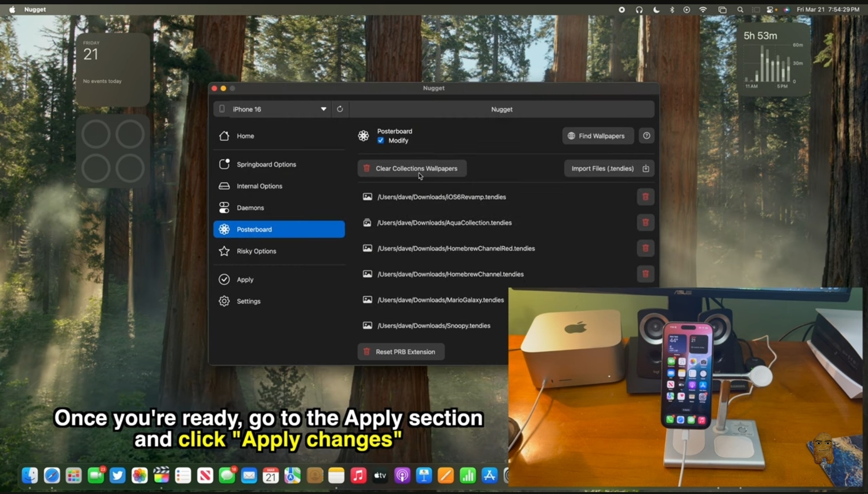Click the Daemons toggle icon
The height and width of the screenshot is (494, 868).
(x=224, y=208)
